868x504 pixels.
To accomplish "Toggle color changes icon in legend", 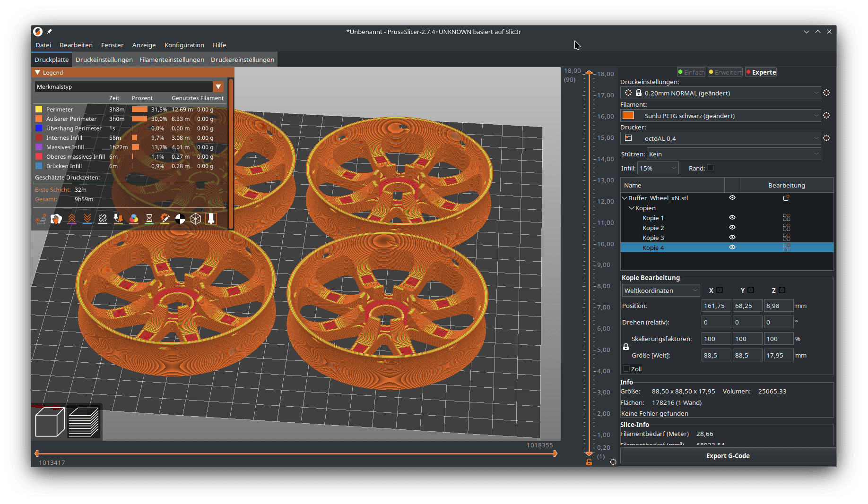I will 134,219.
